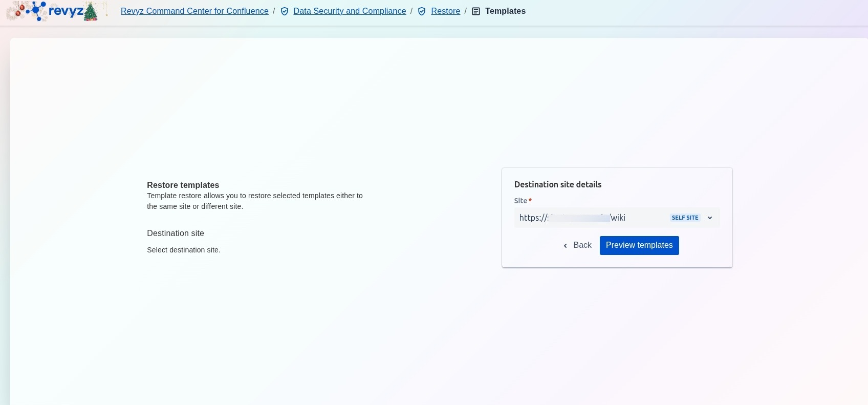This screenshot has width=868, height=405.
Task: Go to Data Security and Compliance link
Action: pos(350,11)
